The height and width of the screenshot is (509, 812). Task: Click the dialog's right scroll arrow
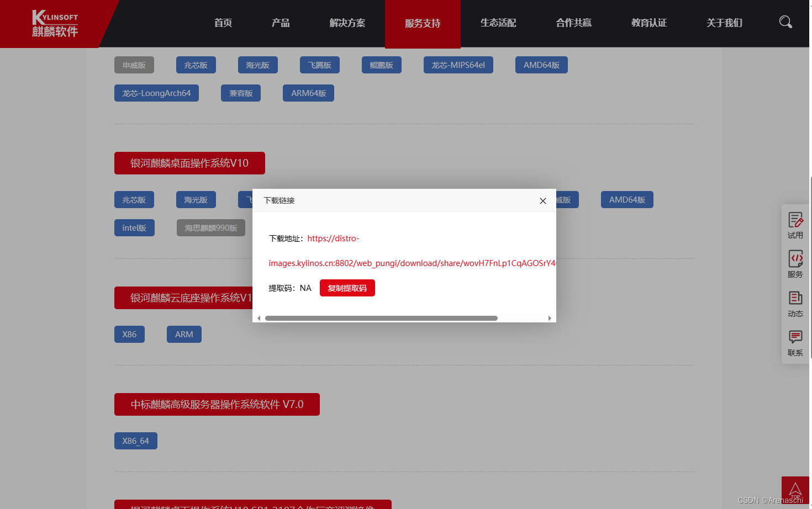point(550,318)
